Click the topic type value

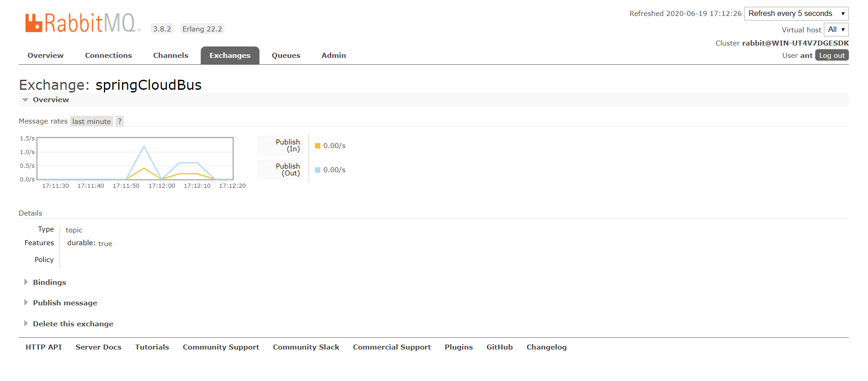click(74, 230)
